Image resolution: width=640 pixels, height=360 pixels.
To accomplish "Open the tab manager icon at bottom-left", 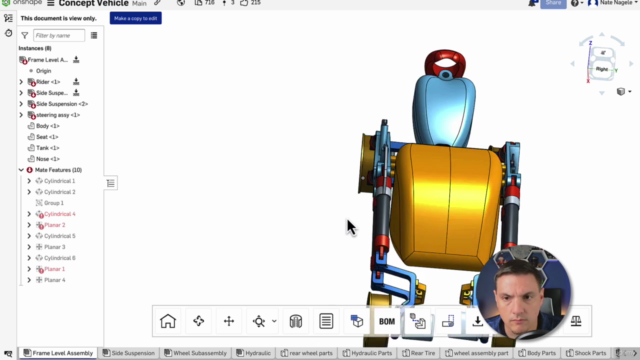I will 8,353.
